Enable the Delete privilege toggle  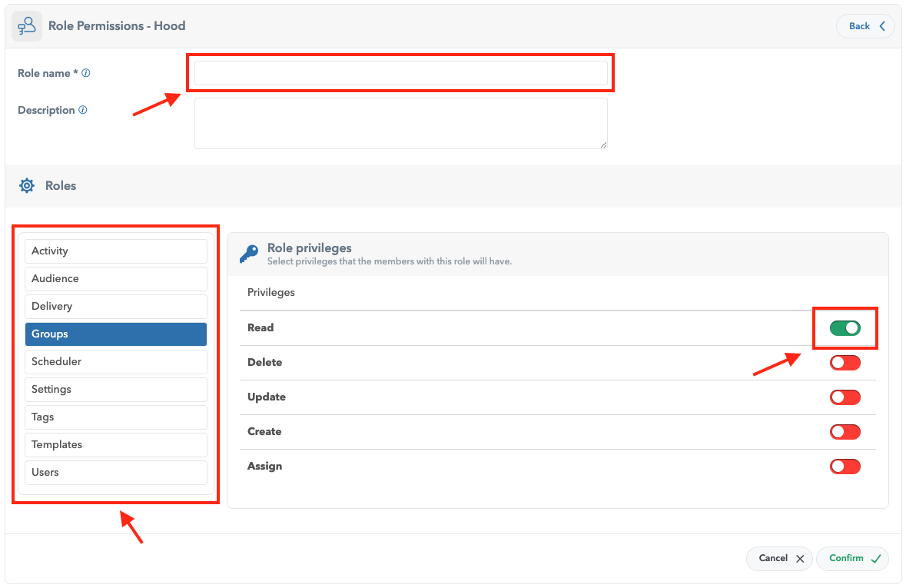tap(845, 363)
